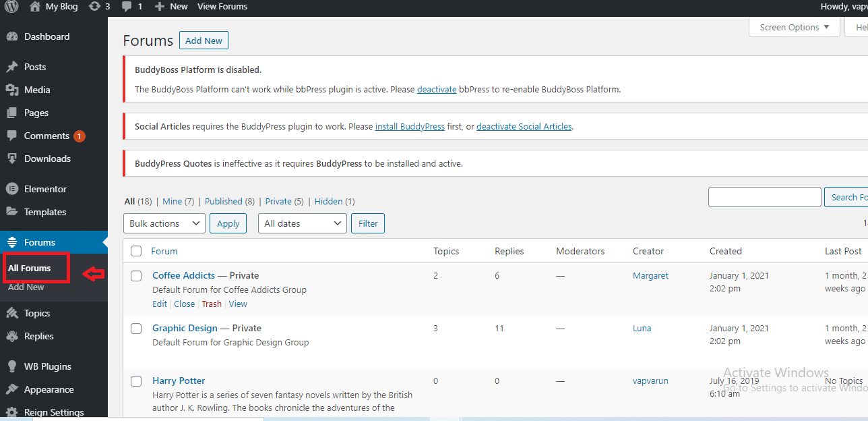Click the Replies icon in sidebar

pos(12,336)
